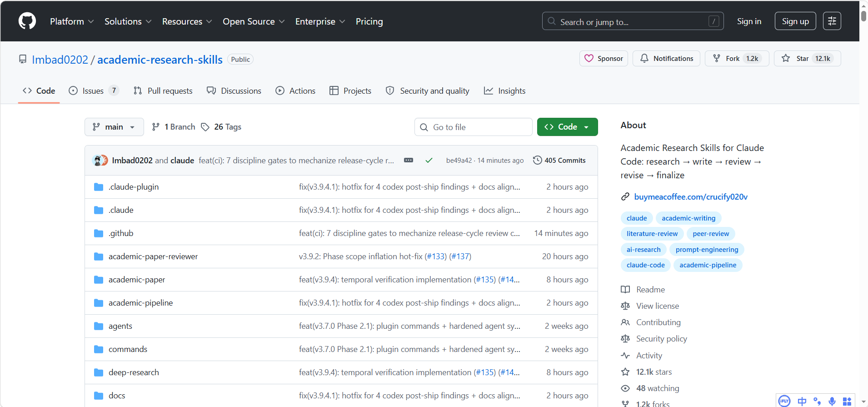Open the main branch selector dropdown
Screen dimensions: 868x407
(x=114, y=127)
